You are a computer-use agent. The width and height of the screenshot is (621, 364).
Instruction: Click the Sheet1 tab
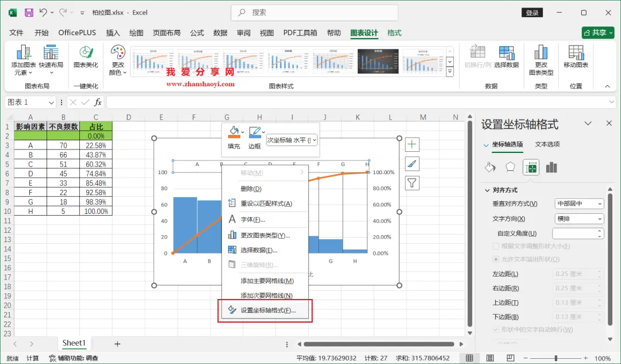(x=74, y=343)
